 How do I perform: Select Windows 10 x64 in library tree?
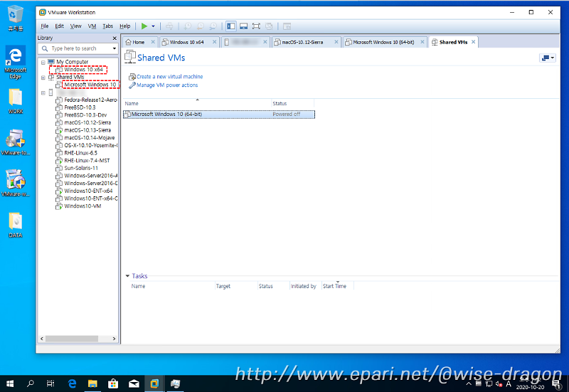(83, 69)
